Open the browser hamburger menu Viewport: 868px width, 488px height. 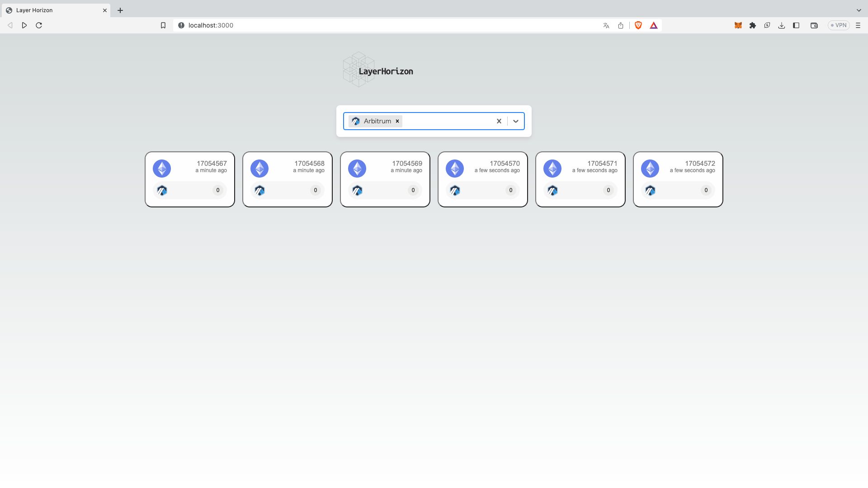coord(858,25)
